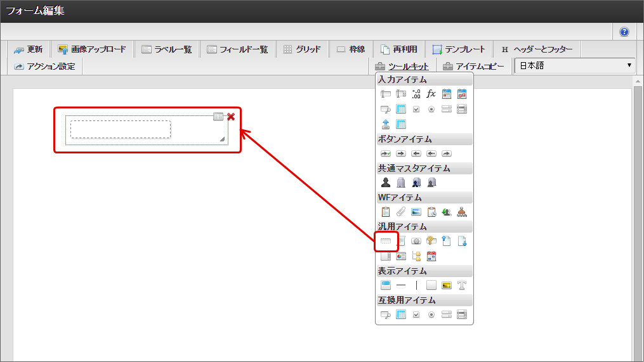Select the tree item in 汎用アイテム
This screenshot has height=362, width=644.
pyautogui.click(x=416, y=256)
